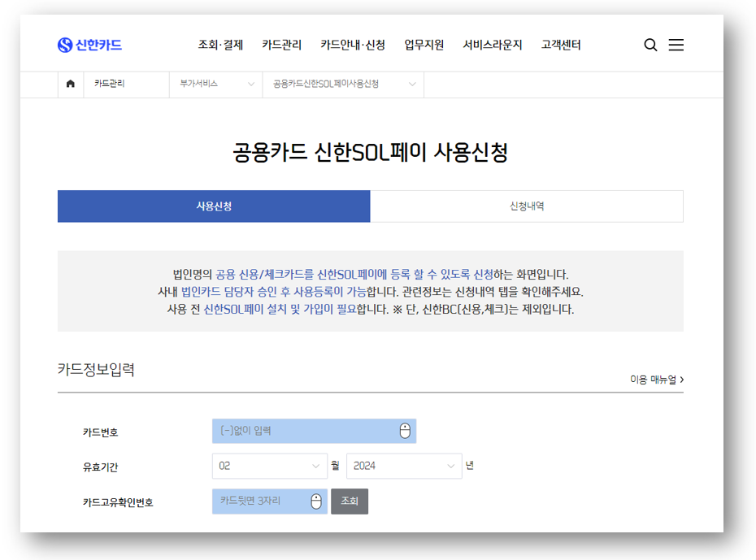Go to home via breadcrumb house icon
The image size is (756, 560).
71,84
